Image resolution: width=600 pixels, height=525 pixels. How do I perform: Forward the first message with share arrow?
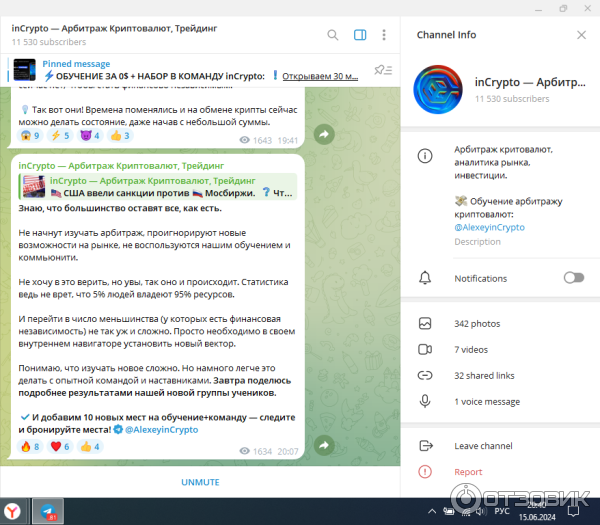click(x=324, y=134)
